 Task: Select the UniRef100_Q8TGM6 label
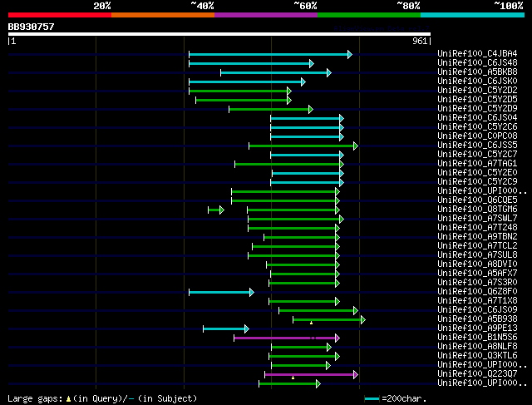[x=477, y=209]
